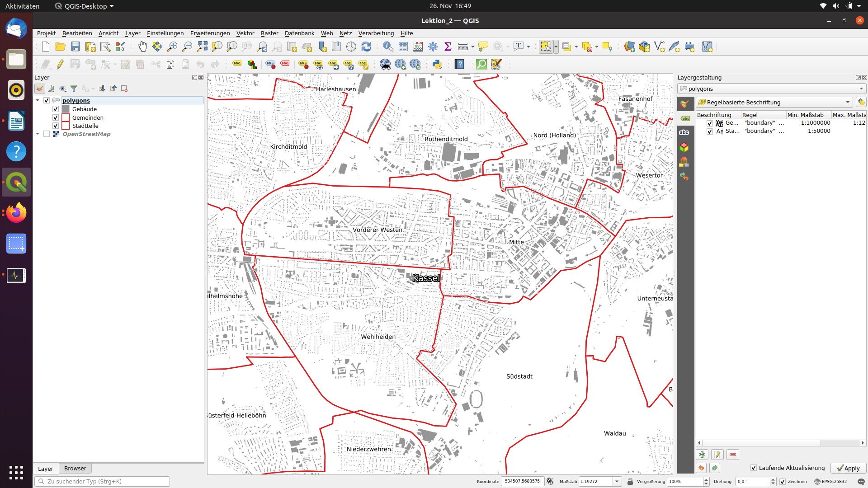Image resolution: width=868 pixels, height=488 pixels.
Task: Click the Zoom In magnifier tool
Action: coord(172,47)
